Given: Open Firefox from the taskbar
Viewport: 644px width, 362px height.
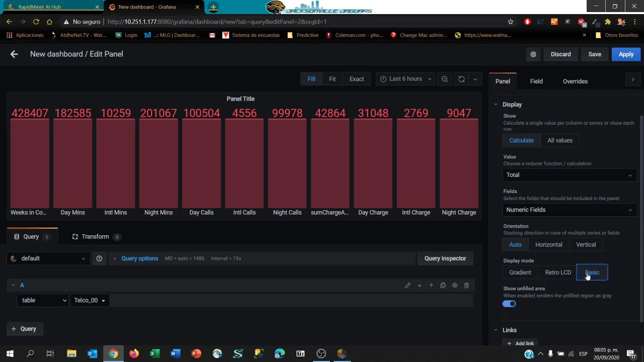Looking at the screenshot, I should pos(134,354).
